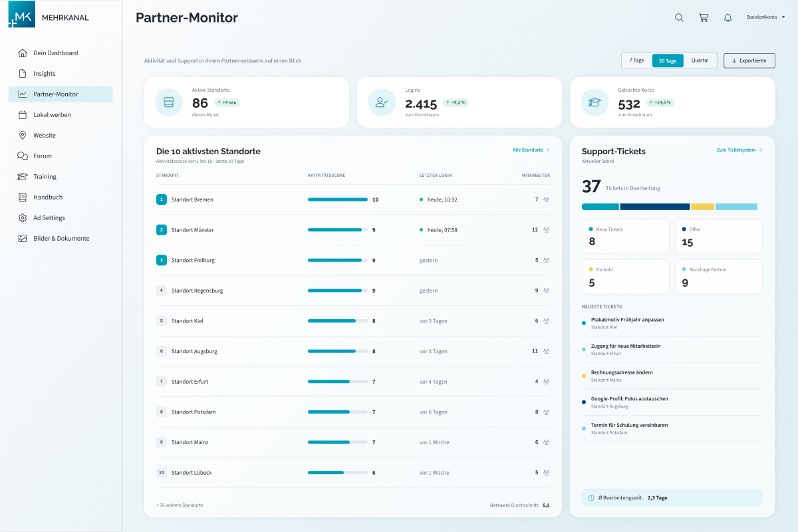
Task: Click the calendar icon beside Lokal werben
Action: [23, 115]
